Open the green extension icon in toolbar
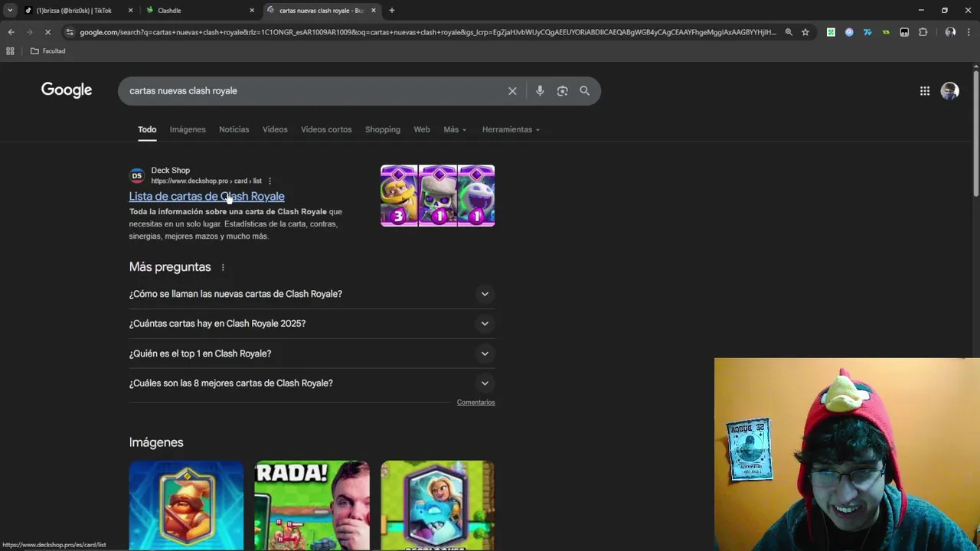Image resolution: width=980 pixels, height=551 pixels. (x=831, y=32)
